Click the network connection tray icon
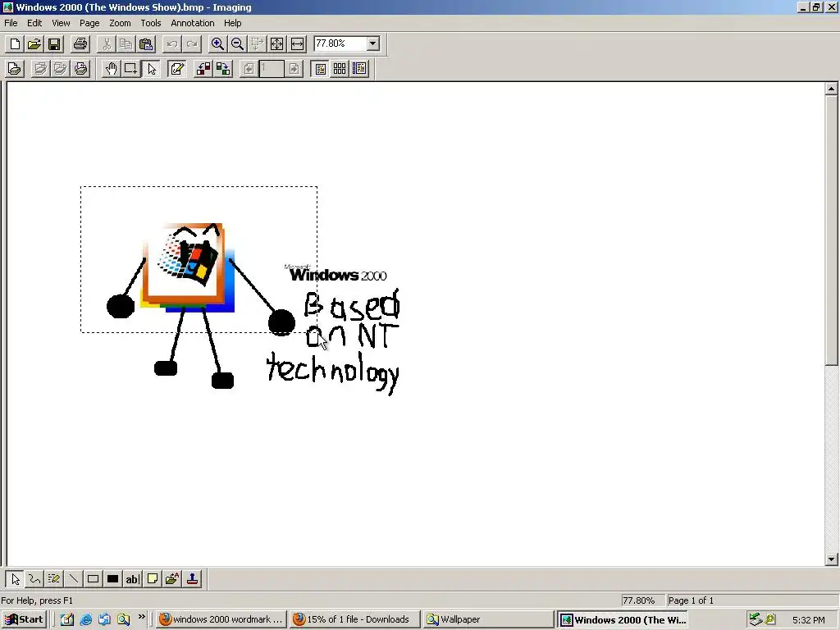Viewport: 840px width, 630px height. tap(756, 619)
